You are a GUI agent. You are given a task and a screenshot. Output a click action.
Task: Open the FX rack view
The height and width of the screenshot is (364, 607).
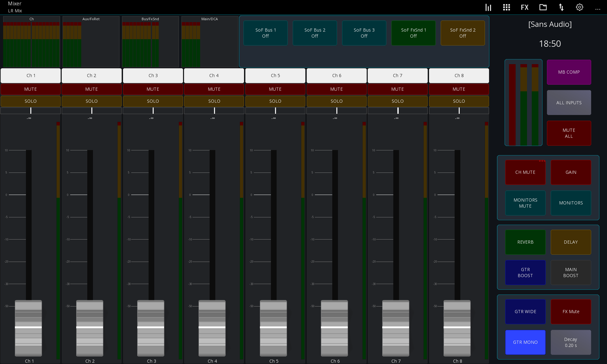[524, 7]
